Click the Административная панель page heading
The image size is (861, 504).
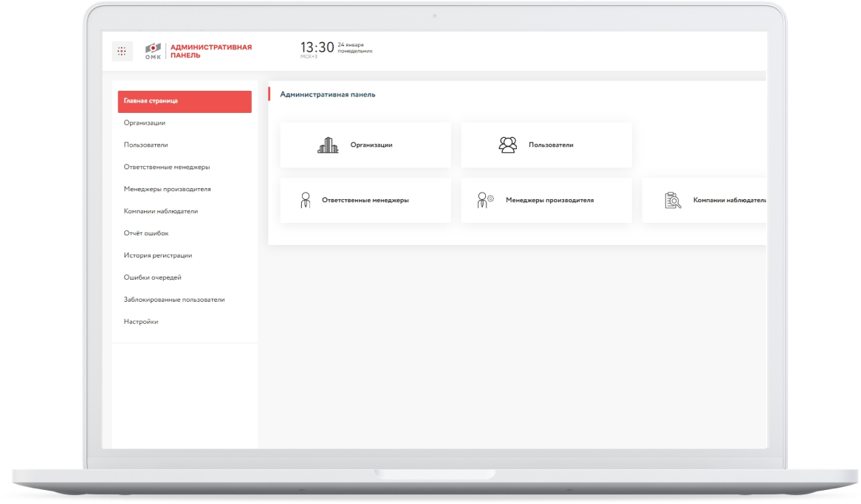coord(328,94)
